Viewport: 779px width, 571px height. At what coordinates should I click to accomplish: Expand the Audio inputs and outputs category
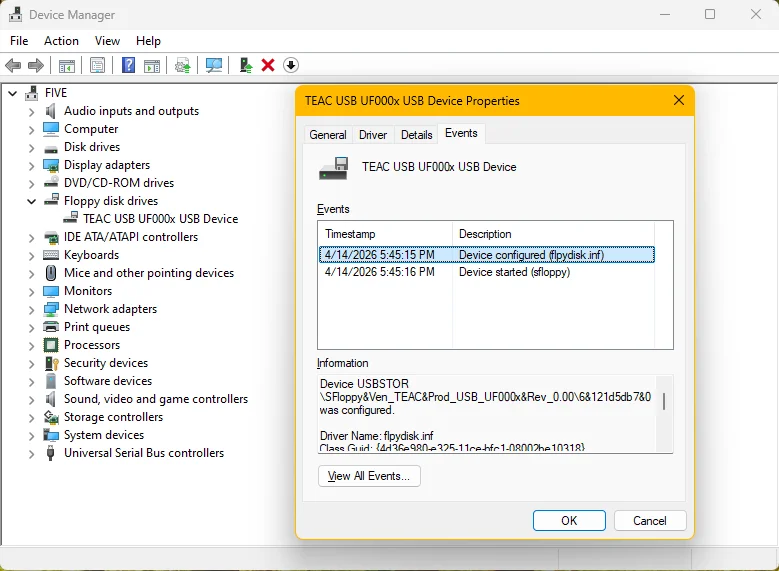coord(31,112)
